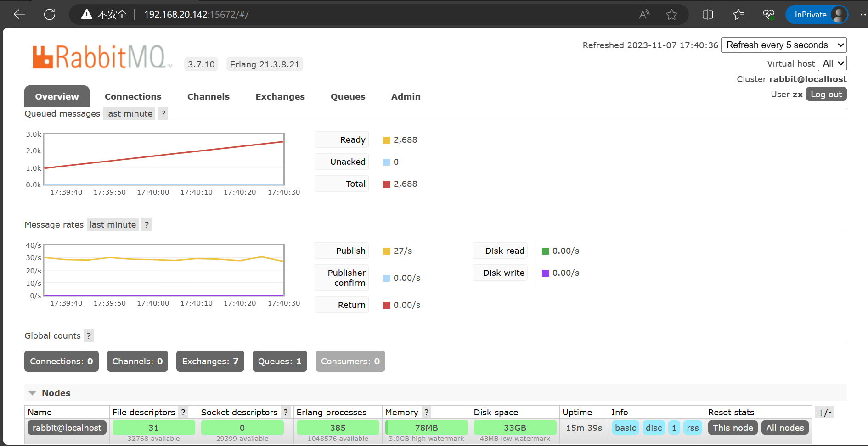Open the favorites list icon
This screenshot has height=446, width=868.
[738, 14]
